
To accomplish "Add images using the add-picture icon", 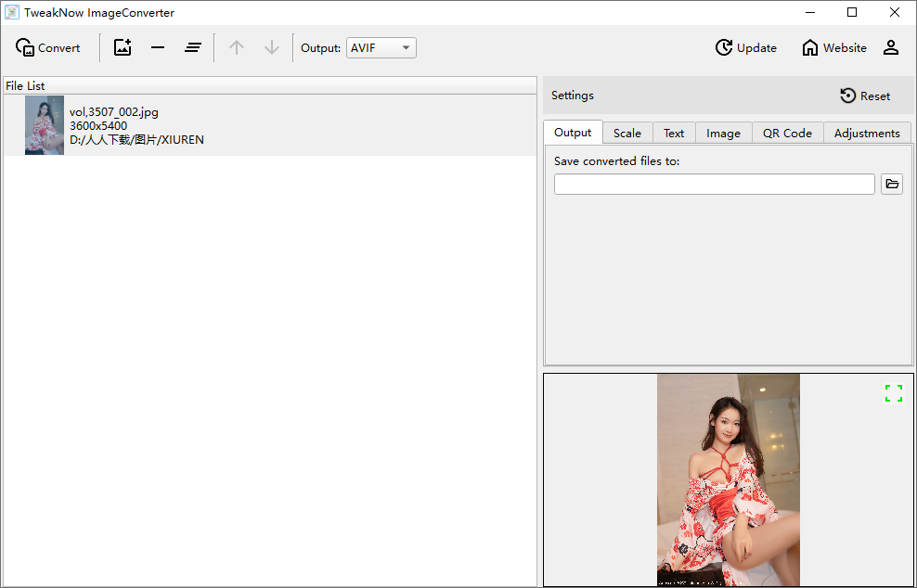I will click(123, 48).
